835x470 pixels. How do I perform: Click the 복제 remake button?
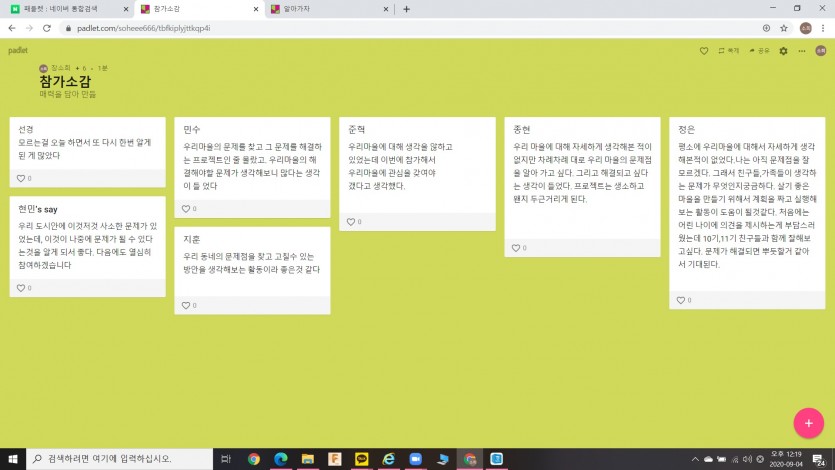[729, 50]
